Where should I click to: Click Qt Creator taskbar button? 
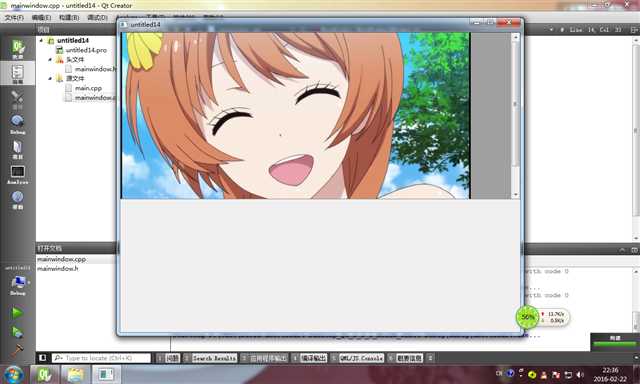[x=44, y=375]
